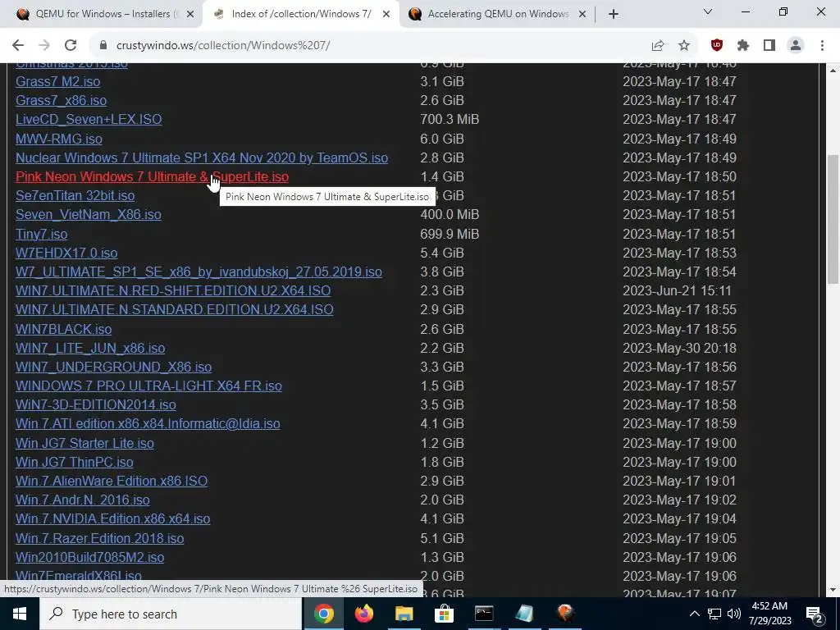The image size is (840, 630).
Task: Close the Accelerating QEMU on Windows tab
Action: click(x=582, y=15)
